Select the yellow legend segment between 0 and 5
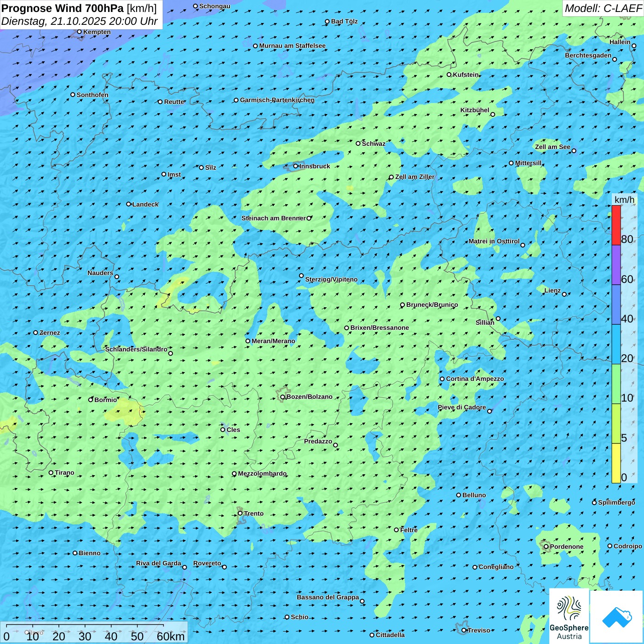Viewport: 644px width, 644px height. 616,463
